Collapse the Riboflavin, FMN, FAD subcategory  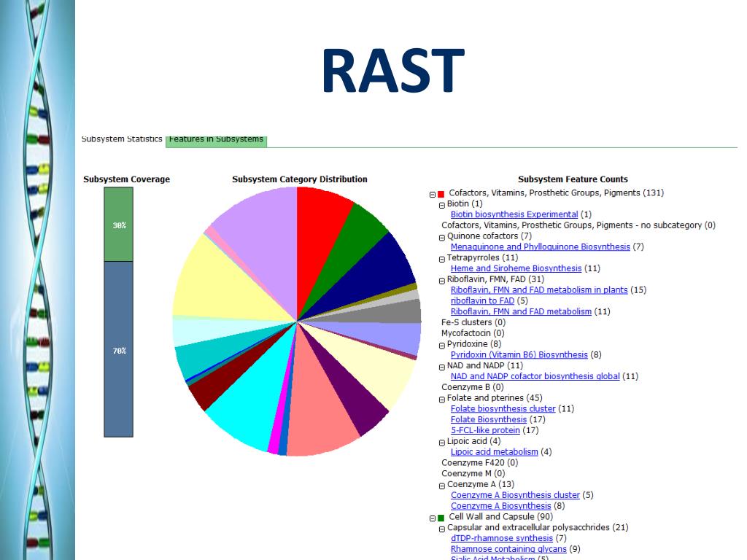pyautogui.click(x=441, y=281)
